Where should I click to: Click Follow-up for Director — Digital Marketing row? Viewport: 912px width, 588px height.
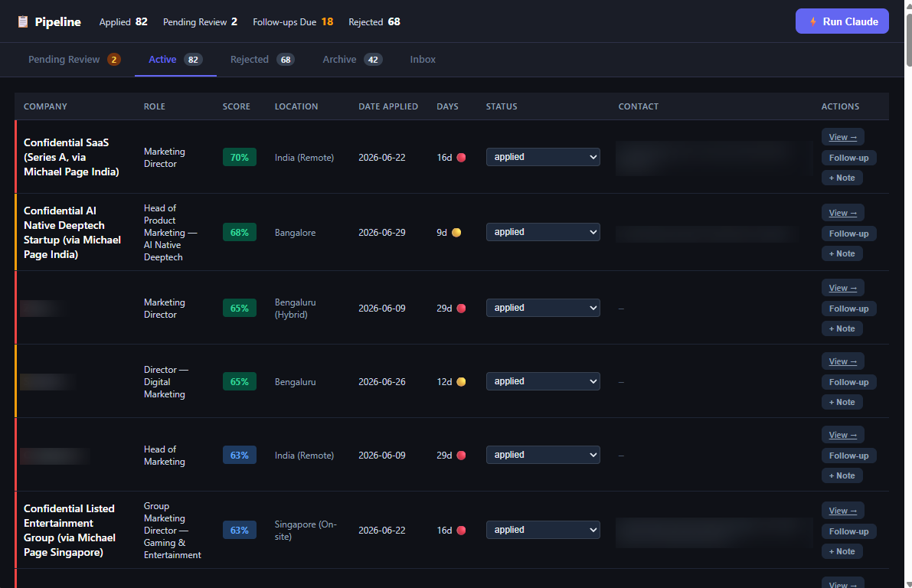(x=848, y=382)
